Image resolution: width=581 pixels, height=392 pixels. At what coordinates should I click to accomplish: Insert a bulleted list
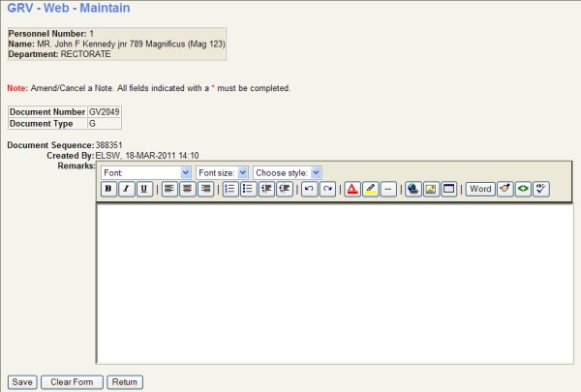248,190
